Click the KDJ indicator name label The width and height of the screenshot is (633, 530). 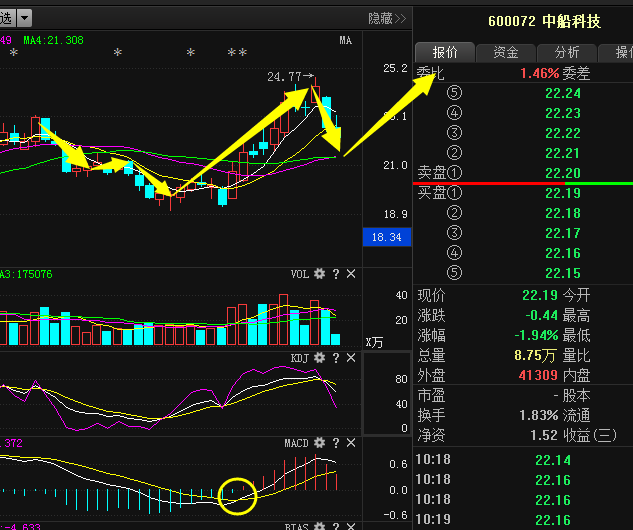click(x=299, y=357)
